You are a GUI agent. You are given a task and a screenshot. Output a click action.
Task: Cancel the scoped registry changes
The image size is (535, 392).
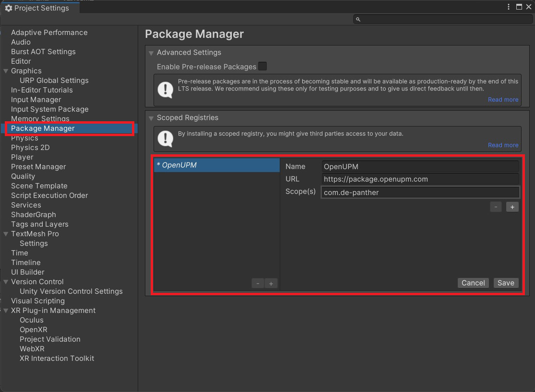coord(473,283)
